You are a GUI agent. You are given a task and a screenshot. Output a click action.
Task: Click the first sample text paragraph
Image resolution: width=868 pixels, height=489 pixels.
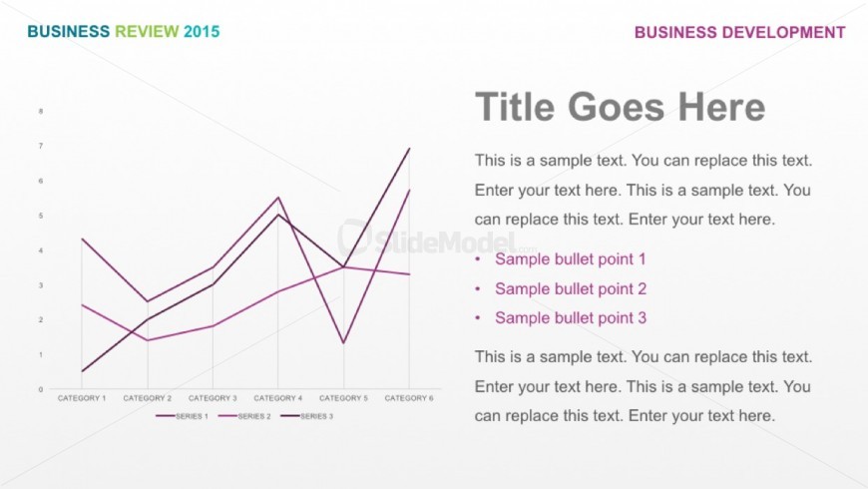coord(644,190)
